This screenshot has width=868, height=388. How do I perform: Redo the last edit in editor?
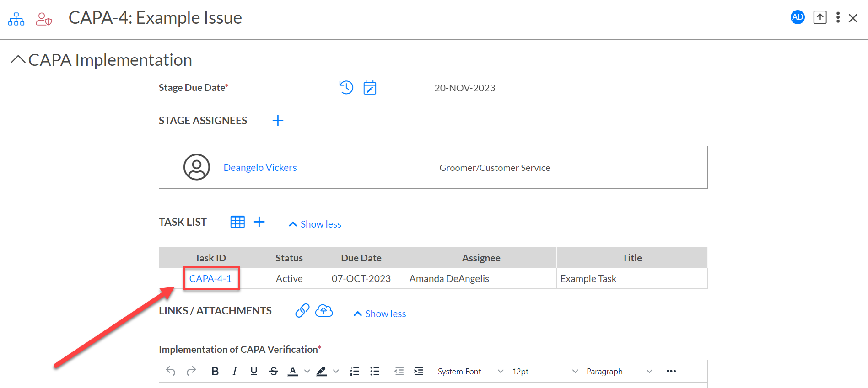(191, 371)
